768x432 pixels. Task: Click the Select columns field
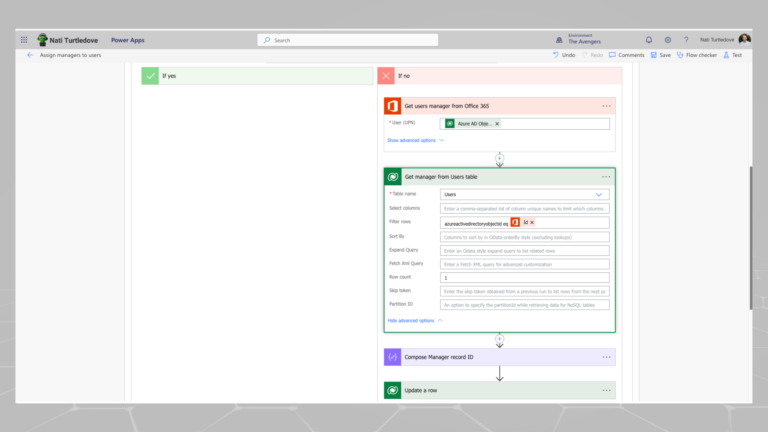[x=525, y=209]
